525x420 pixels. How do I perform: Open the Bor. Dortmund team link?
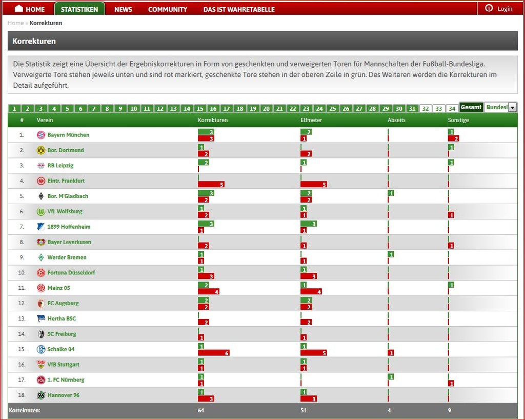66,150
